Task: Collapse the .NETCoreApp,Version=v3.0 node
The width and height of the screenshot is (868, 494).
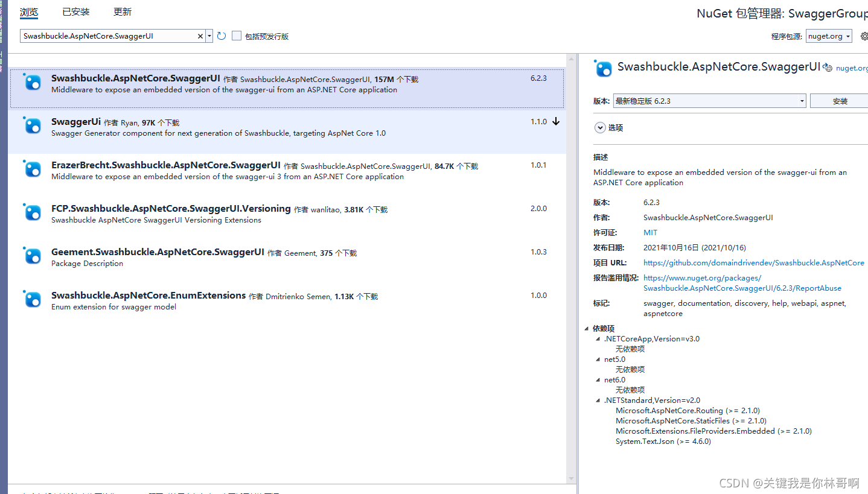Action: [598, 339]
